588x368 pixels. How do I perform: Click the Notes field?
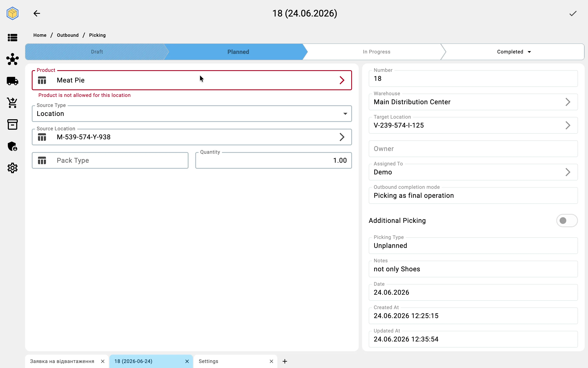[x=473, y=269]
